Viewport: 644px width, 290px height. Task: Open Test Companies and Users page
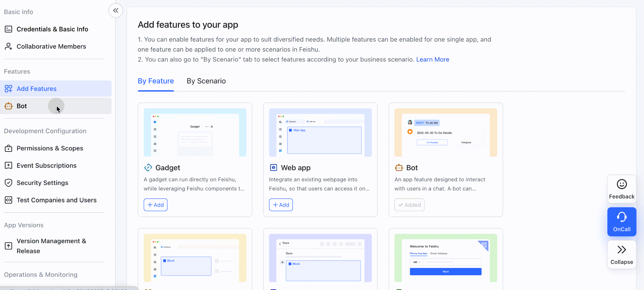tap(56, 200)
